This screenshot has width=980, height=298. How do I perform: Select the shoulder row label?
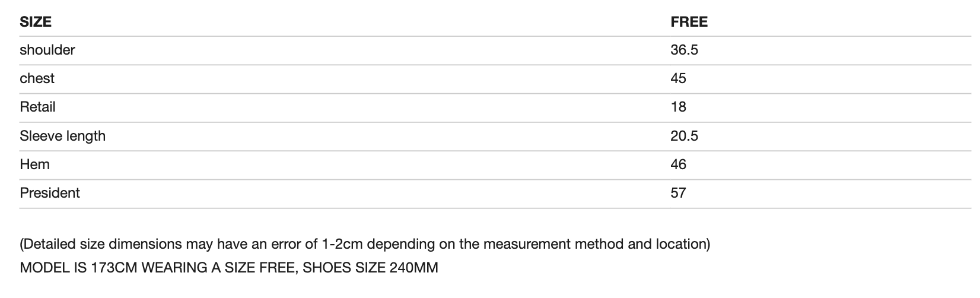tap(47, 50)
